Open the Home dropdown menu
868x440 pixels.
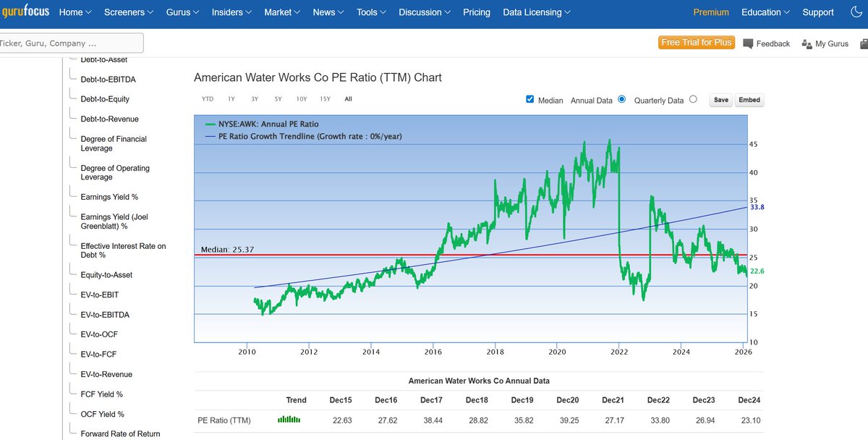[75, 12]
